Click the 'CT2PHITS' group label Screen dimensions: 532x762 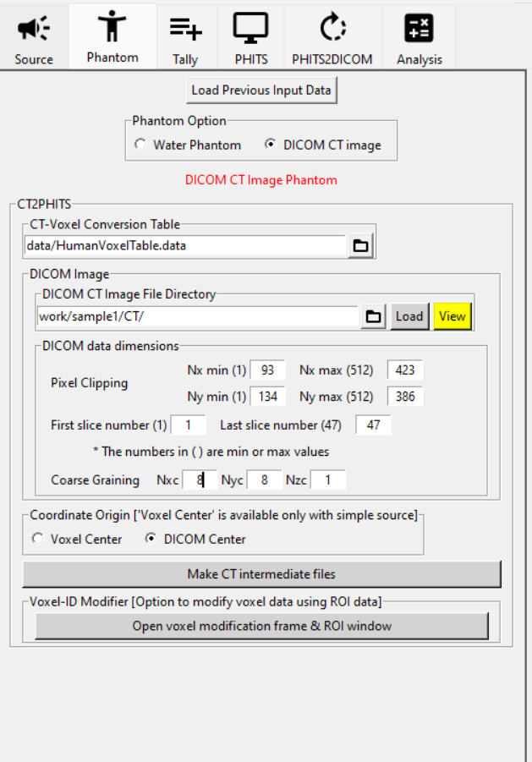pos(44,204)
